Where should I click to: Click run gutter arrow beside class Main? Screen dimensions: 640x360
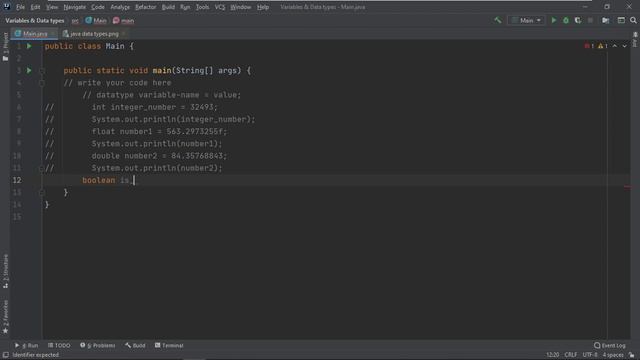click(29, 46)
